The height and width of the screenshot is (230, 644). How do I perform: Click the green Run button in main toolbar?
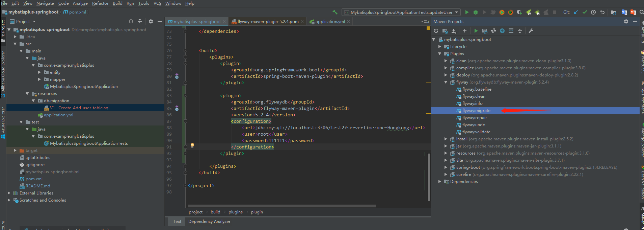(467, 12)
